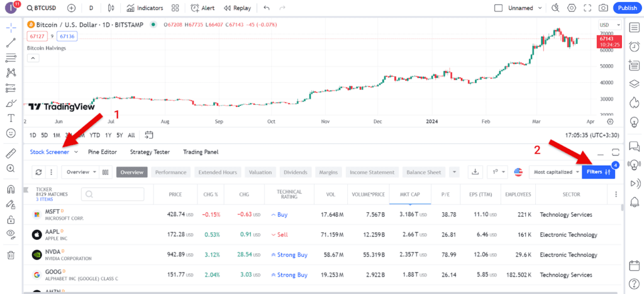Select the Ruler measure tool
The width and height of the screenshot is (644, 294).
coord(11,153)
